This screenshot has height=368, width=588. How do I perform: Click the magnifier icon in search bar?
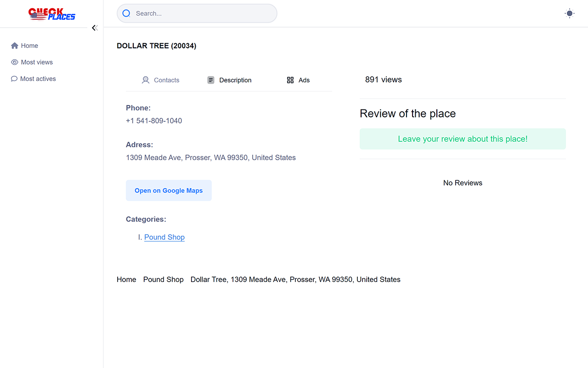point(126,13)
